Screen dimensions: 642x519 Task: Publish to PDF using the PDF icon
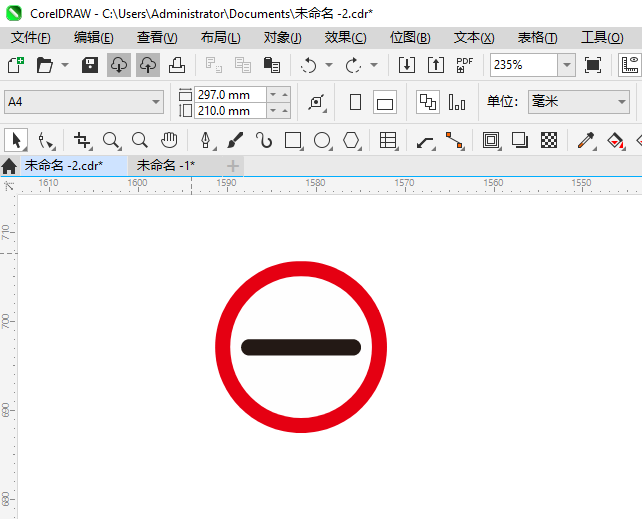point(465,65)
